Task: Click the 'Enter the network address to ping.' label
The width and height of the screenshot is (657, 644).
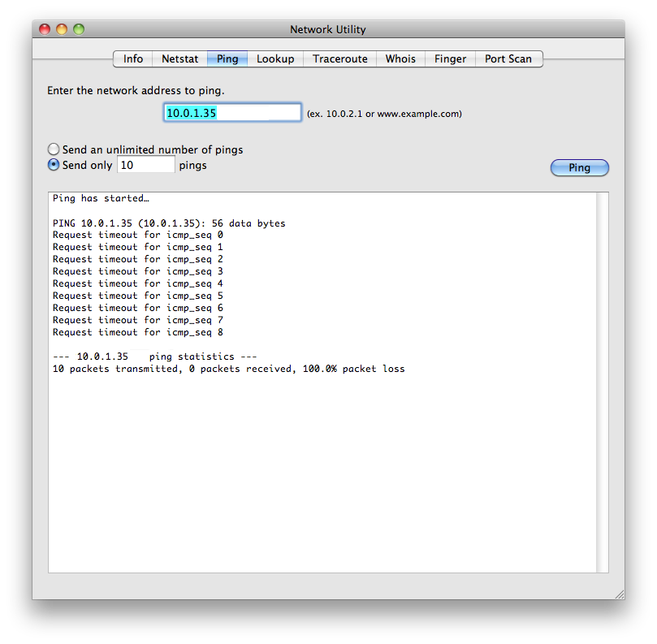Action: [136, 90]
